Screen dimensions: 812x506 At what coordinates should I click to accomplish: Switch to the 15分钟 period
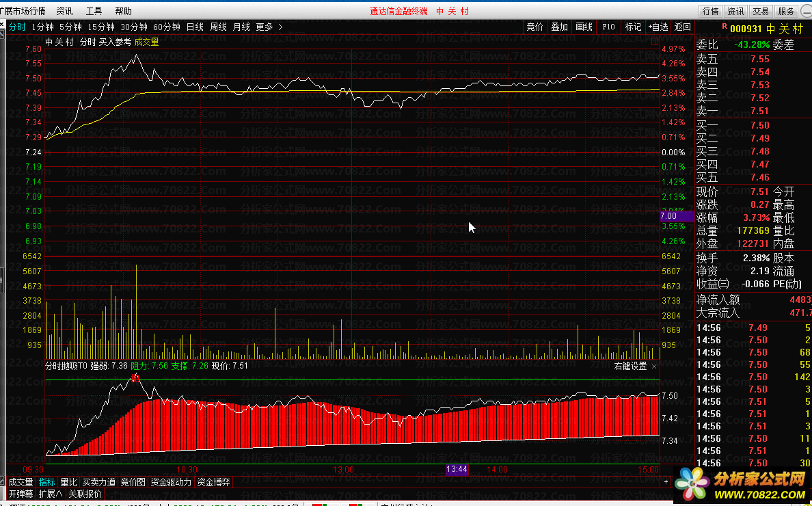pos(101,27)
